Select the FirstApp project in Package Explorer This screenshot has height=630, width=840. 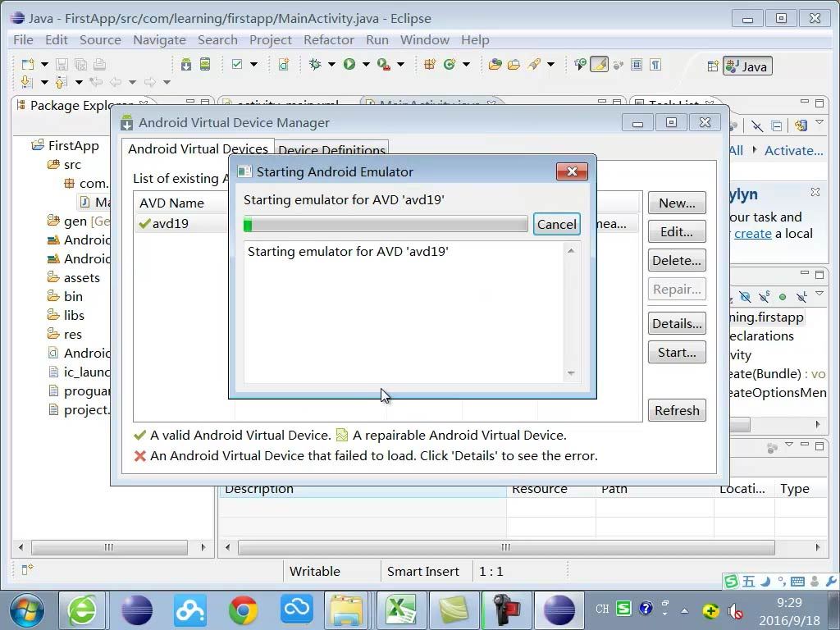[x=66, y=146]
